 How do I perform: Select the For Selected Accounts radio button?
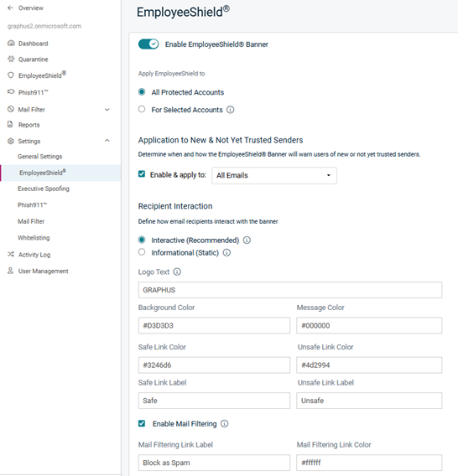click(x=142, y=109)
